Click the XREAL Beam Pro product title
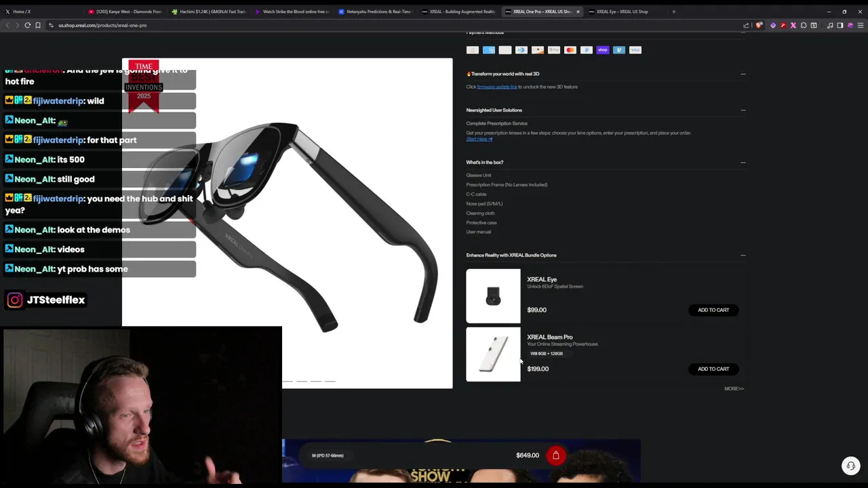Screen dimensions: 868x488 [550, 337]
